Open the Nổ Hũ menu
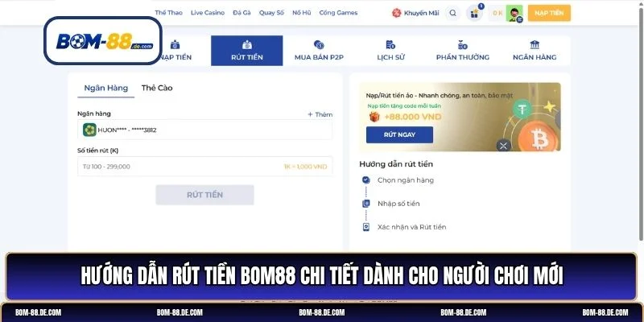 point(301,13)
